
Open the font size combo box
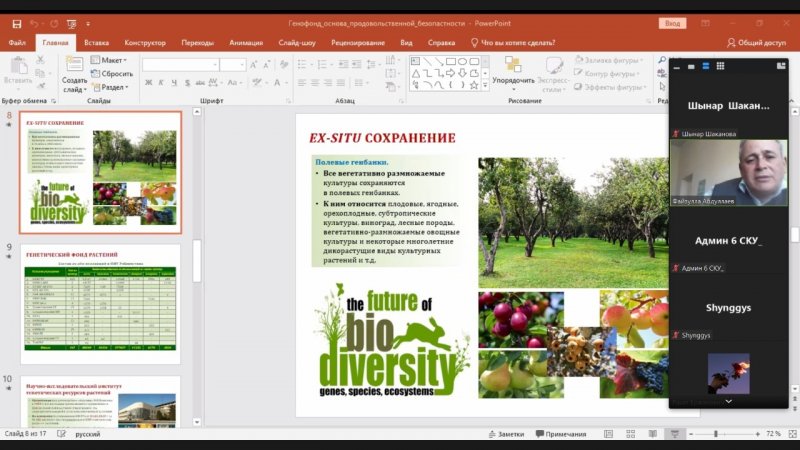(x=233, y=65)
